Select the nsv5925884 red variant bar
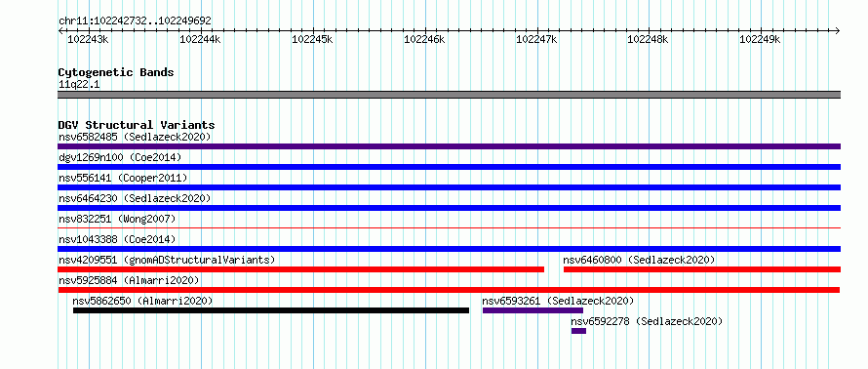The image size is (868, 369). 449,290
